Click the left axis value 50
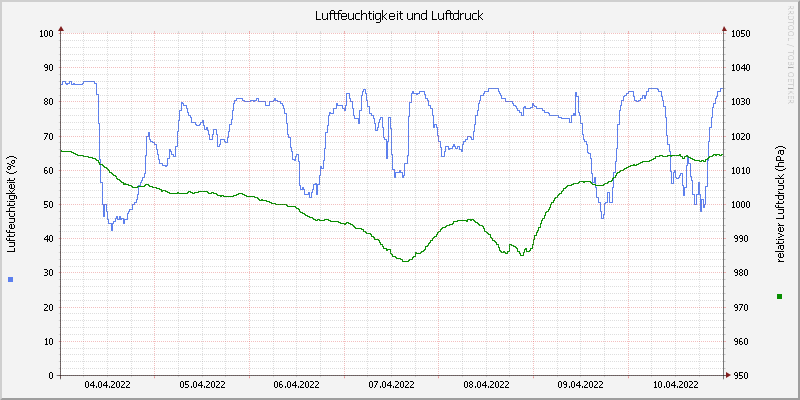The width and height of the screenshot is (800, 400). [x=48, y=205]
